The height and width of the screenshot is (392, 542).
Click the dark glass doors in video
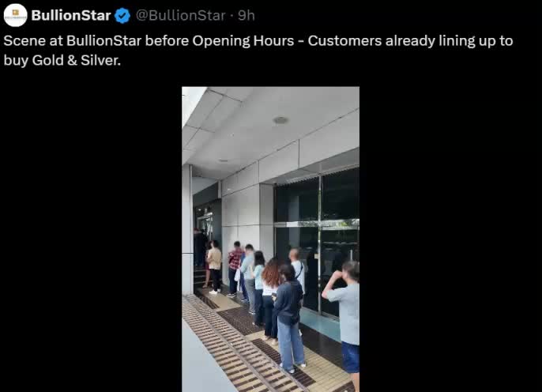click(x=316, y=242)
